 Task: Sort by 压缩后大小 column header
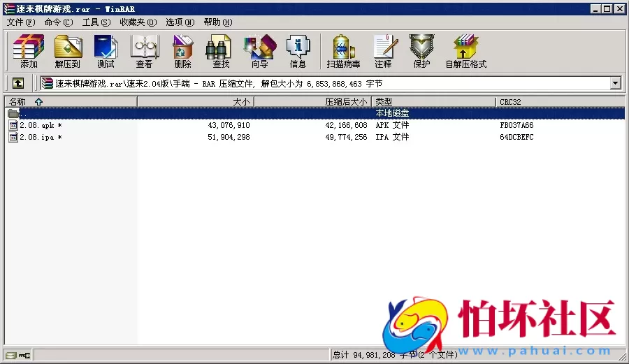[313, 102]
